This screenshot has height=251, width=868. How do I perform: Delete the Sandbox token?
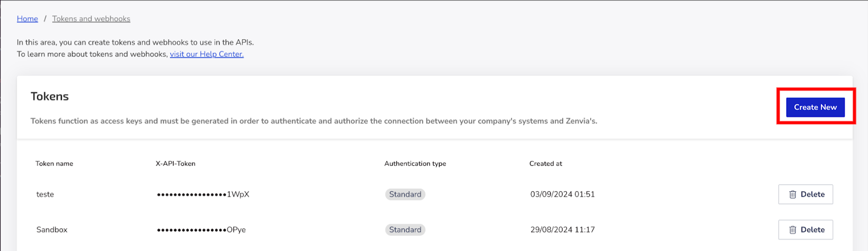tap(806, 230)
